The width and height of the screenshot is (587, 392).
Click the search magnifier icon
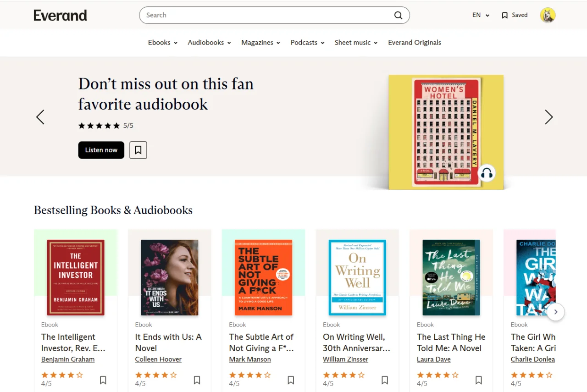(398, 15)
